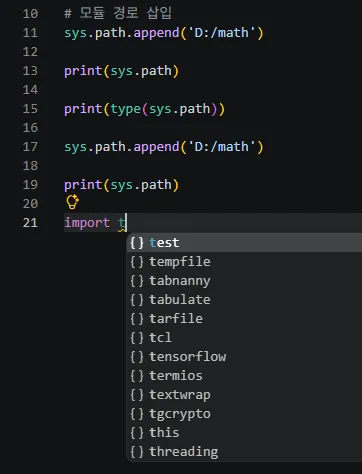
Task: Pick tgcrypto from the suggestions
Action: tap(245, 414)
